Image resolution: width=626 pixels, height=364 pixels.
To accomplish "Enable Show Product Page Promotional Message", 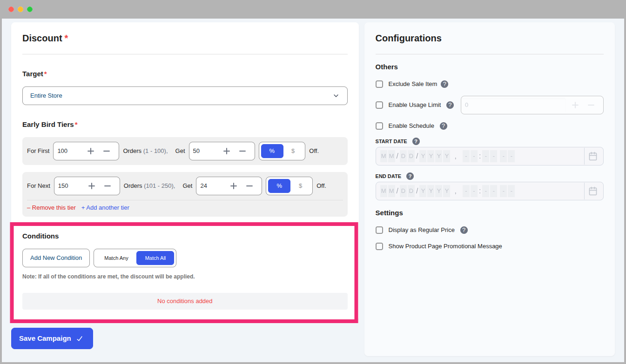I will point(379,246).
